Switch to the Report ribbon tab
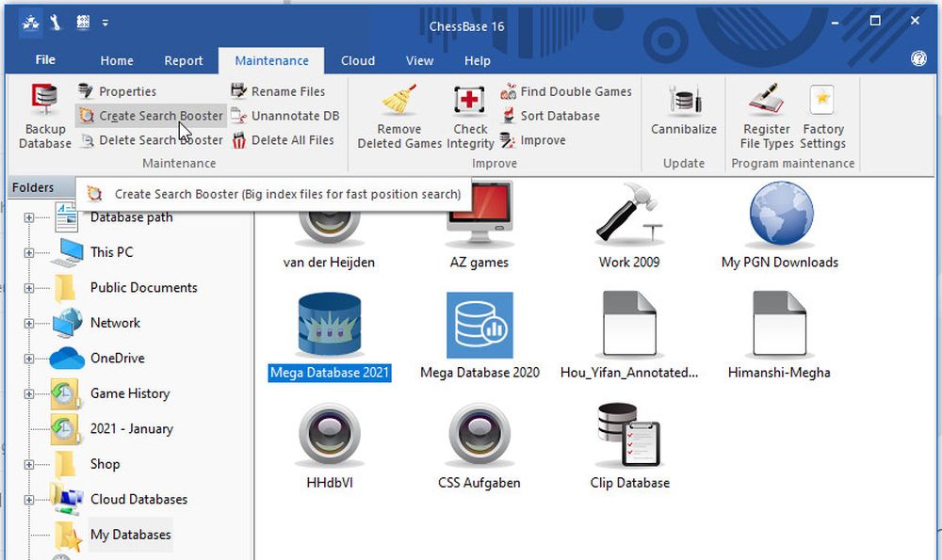942x560 pixels. (183, 60)
